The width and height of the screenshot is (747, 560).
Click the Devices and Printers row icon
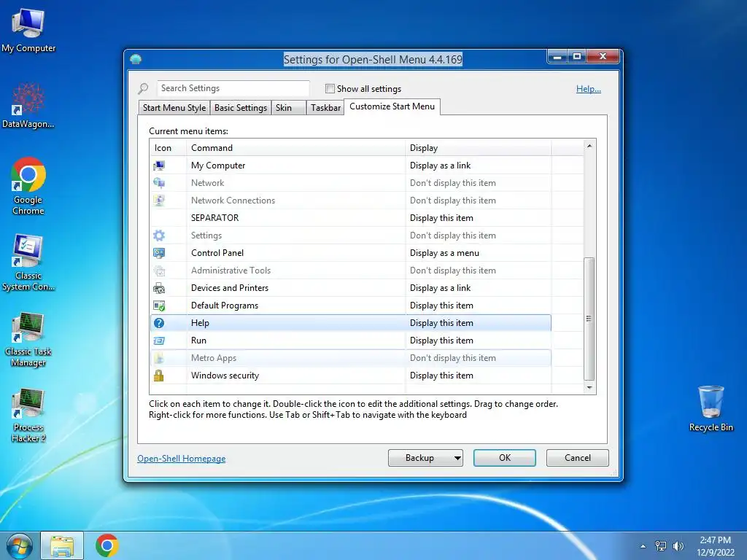pos(159,288)
